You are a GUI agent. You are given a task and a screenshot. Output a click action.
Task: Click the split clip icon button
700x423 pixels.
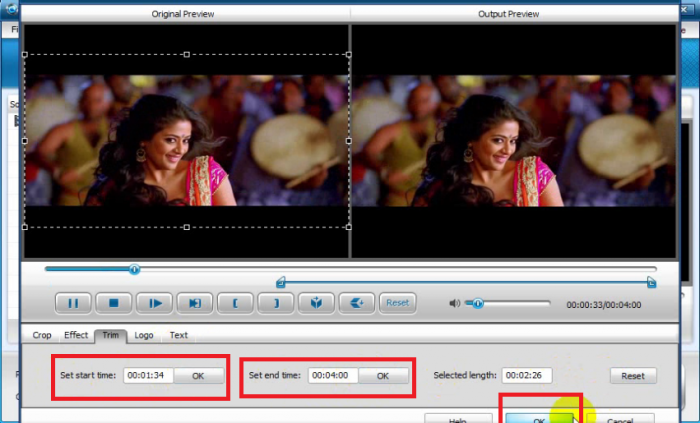[317, 303]
